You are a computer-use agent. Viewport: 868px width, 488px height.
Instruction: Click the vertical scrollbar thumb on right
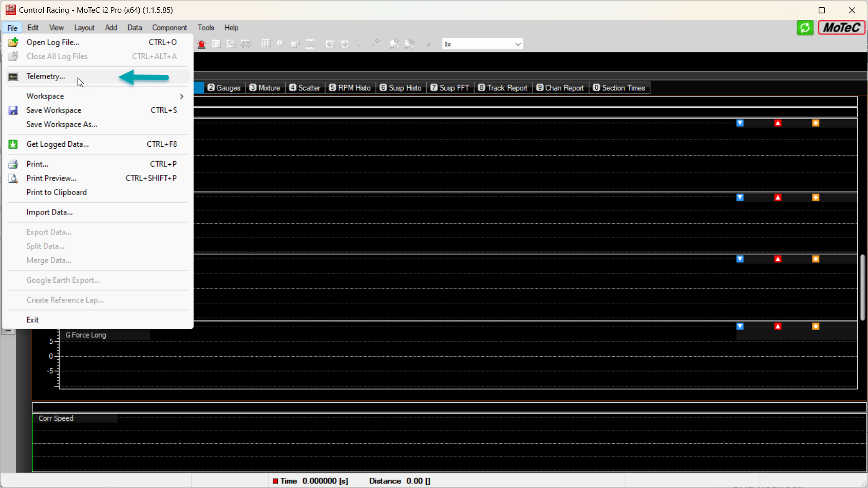(x=863, y=287)
